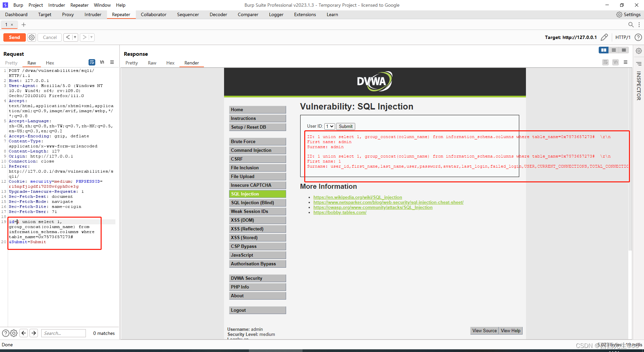Image resolution: width=644 pixels, height=352 pixels.
Task: Open Repeater help question mark icon
Action: tap(638, 37)
